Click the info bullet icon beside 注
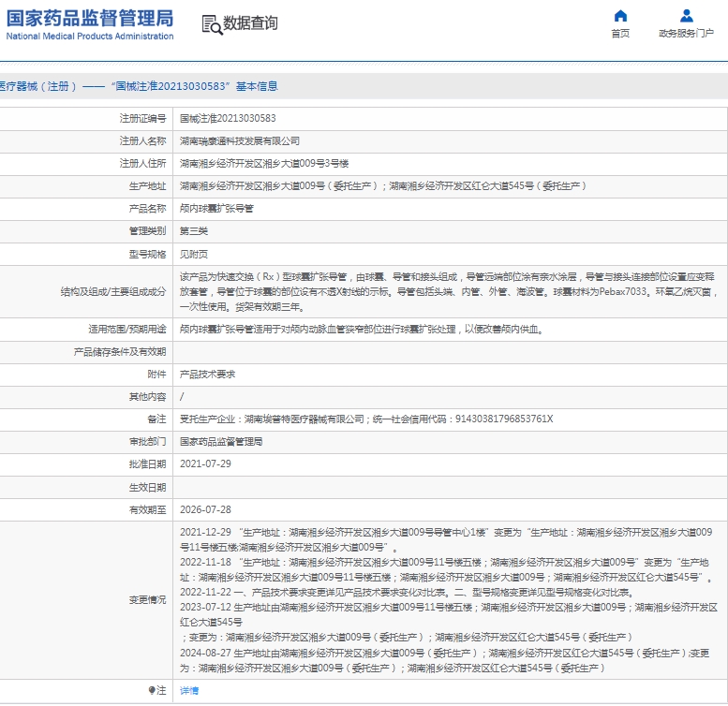Screen dimensions: 728x706 tap(152, 690)
